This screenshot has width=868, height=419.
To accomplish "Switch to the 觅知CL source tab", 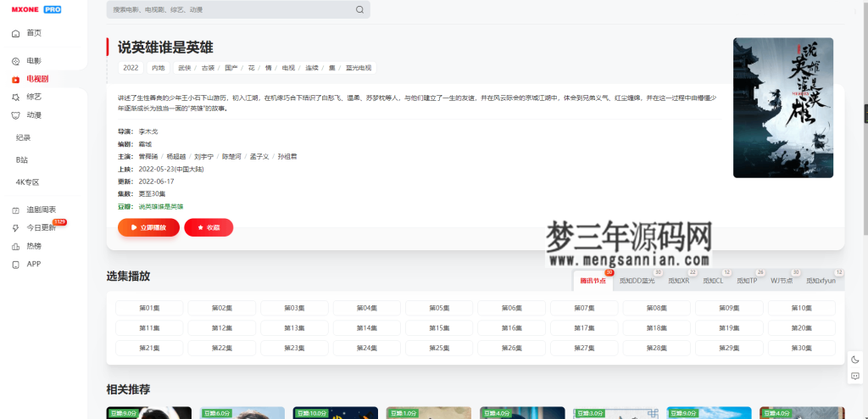I will [713, 281].
